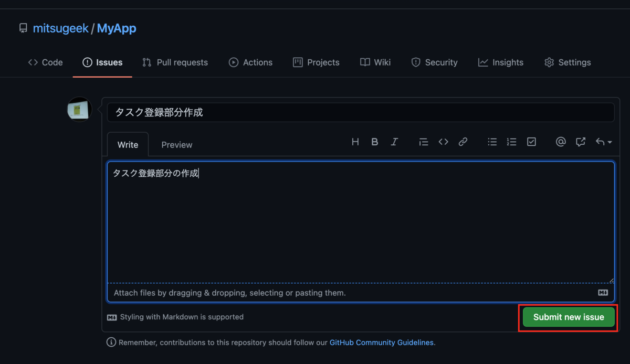Screen dimensions: 630x364
Task: Switch to the Preview tab
Action: click(176, 144)
